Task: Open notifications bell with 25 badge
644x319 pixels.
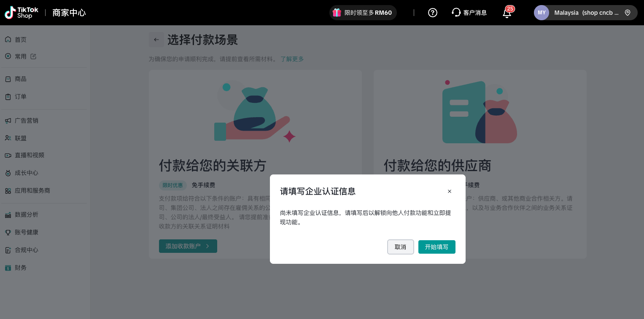Action: (507, 13)
